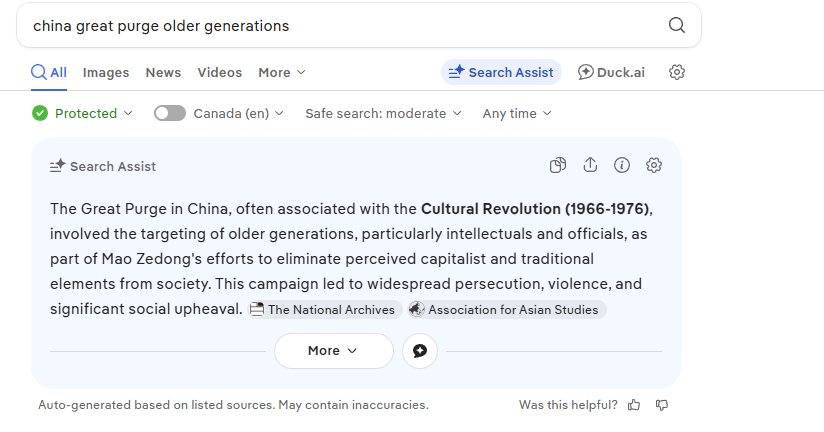The image size is (824, 432).
Task: Open Search Assist settings gear
Action: click(654, 166)
